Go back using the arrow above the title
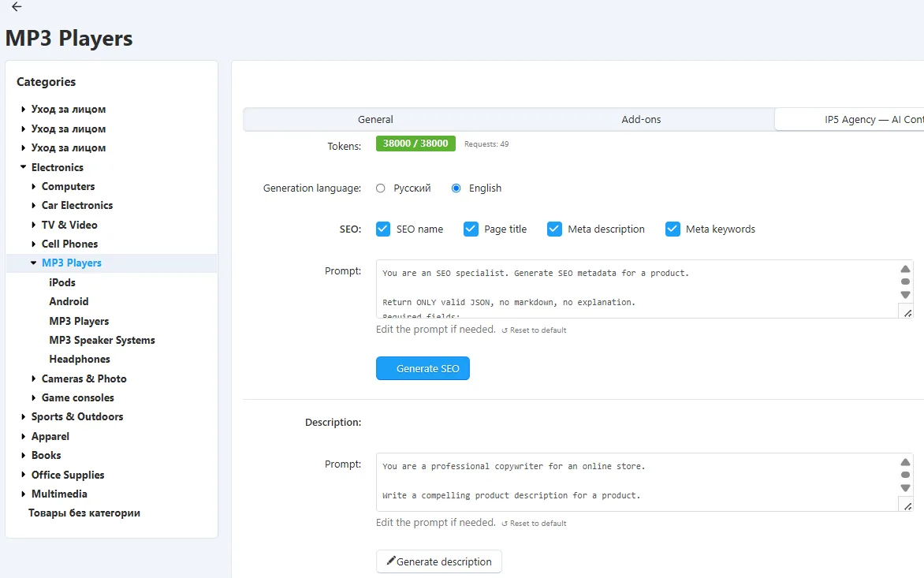The image size is (924, 578). [x=17, y=7]
